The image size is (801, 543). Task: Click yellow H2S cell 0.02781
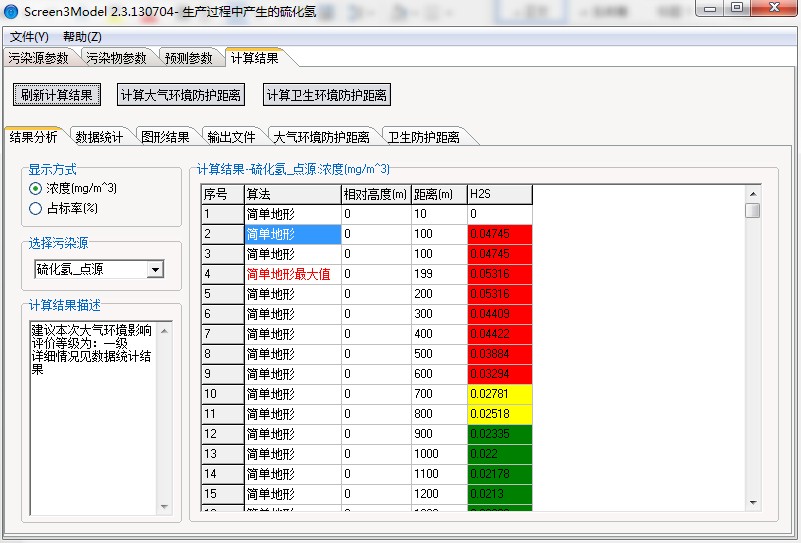click(x=500, y=394)
